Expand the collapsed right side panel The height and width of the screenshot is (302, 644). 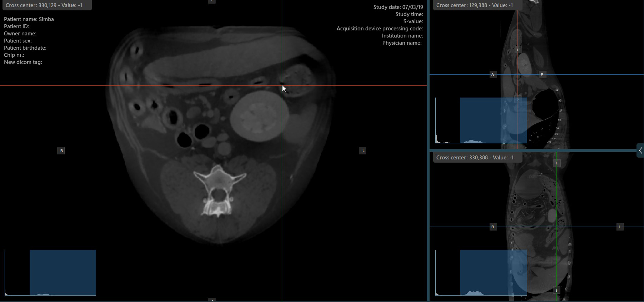(640, 151)
